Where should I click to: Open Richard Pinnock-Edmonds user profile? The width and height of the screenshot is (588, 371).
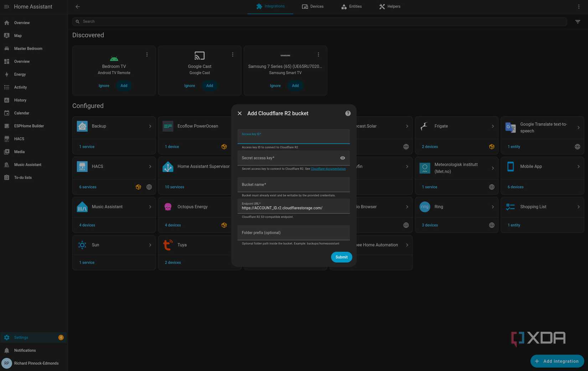click(34, 363)
